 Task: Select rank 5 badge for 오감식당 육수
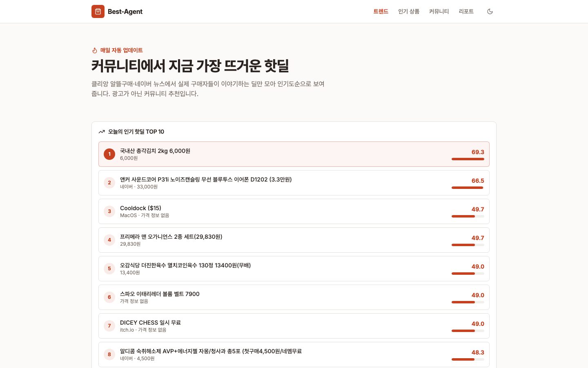[109, 269]
